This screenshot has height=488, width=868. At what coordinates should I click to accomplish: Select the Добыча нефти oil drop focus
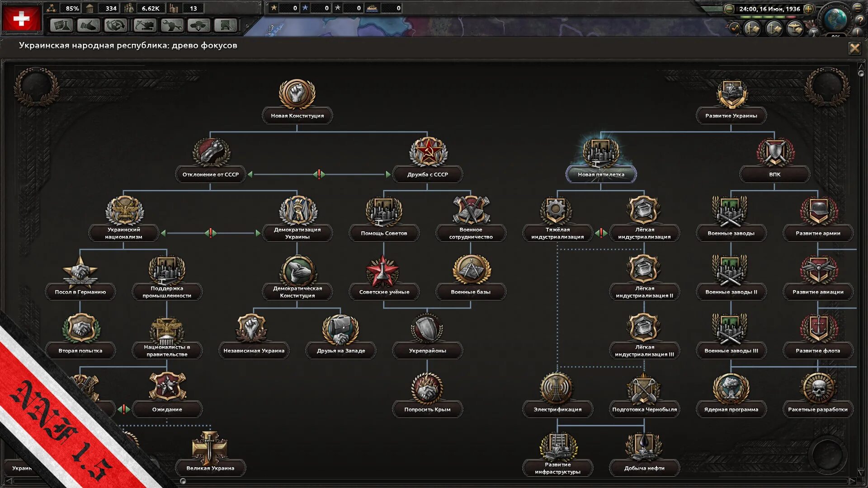pyautogui.click(x=644, y=454)
